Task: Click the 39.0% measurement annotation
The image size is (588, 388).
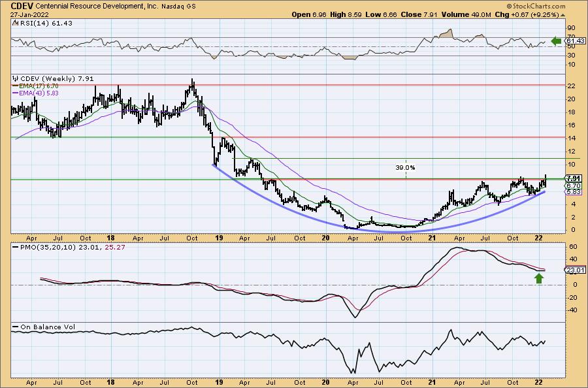Action: coord(405,168)
